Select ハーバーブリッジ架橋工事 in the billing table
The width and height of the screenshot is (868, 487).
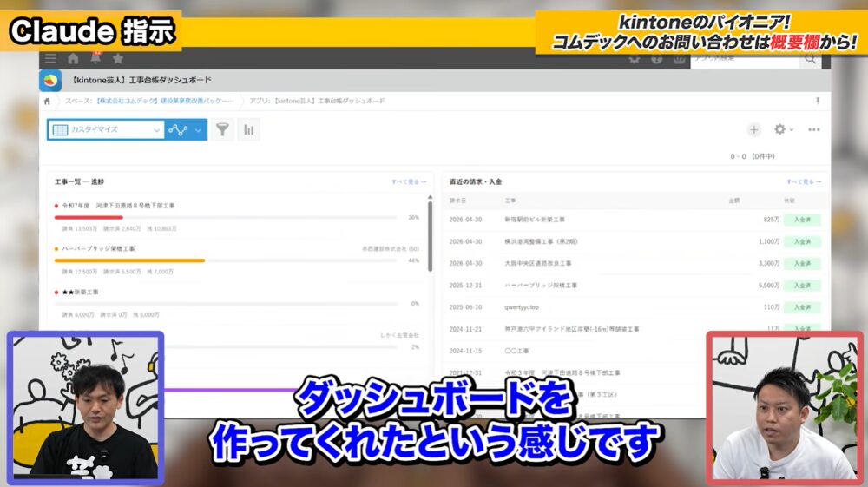coord(541,286)
